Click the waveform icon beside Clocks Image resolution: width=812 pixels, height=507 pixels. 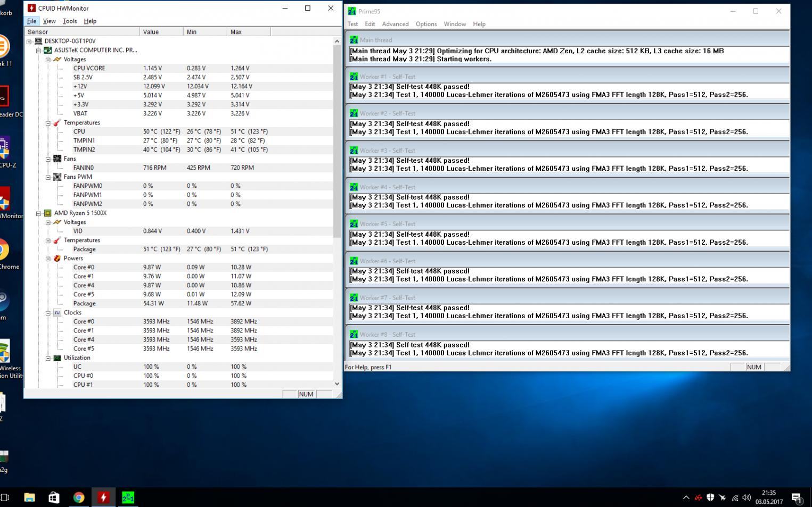click(x=57, y=312)
